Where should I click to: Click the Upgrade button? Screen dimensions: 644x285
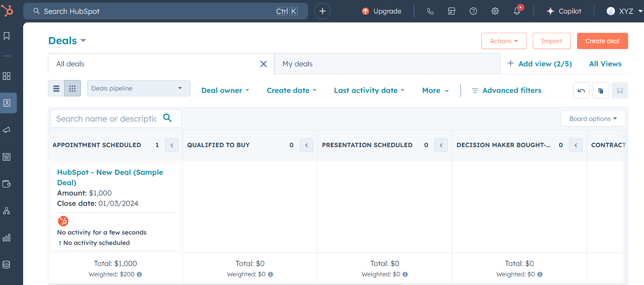click(x=382, y=11)
